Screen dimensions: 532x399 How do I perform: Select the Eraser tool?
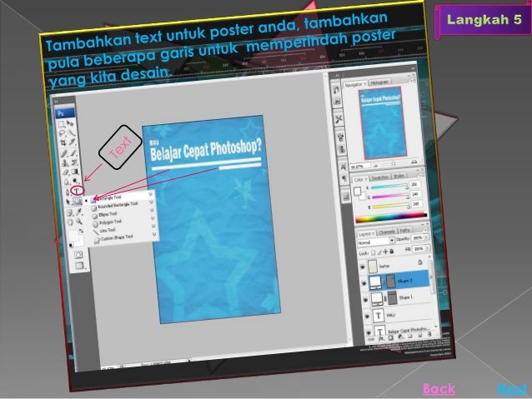click(66, 172)
